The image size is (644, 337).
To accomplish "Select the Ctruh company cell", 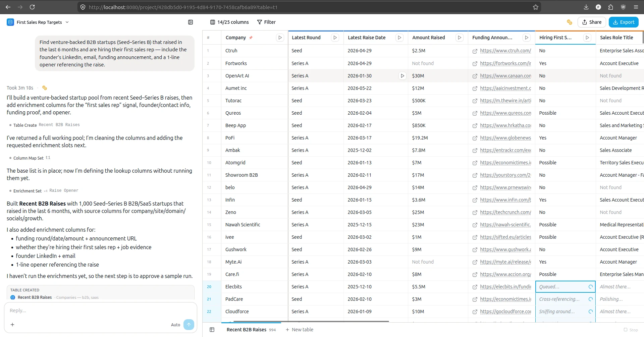I will coord(255,51).
